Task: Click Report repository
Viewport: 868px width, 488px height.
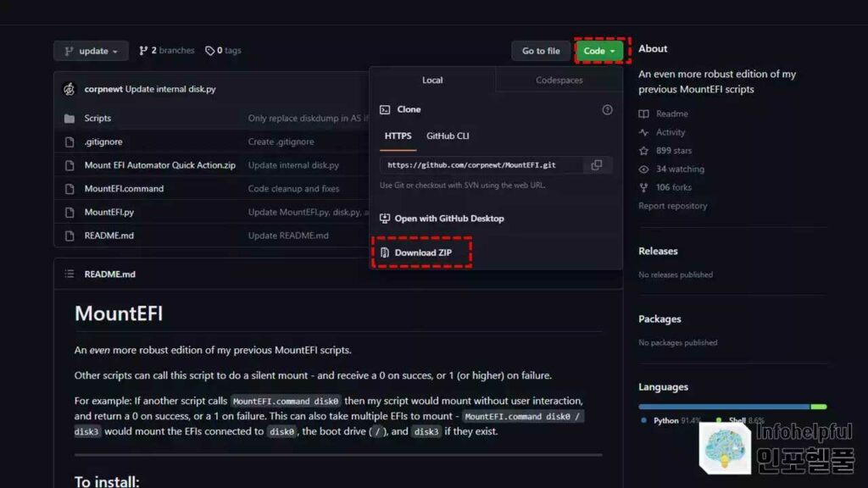Action: pos(672,206)
